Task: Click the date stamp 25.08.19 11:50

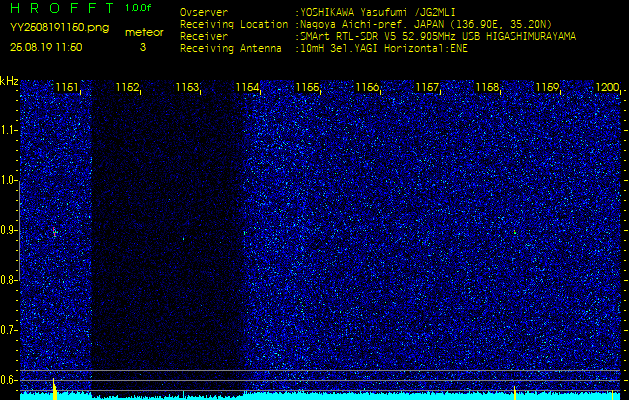Action: pos(46,47)
